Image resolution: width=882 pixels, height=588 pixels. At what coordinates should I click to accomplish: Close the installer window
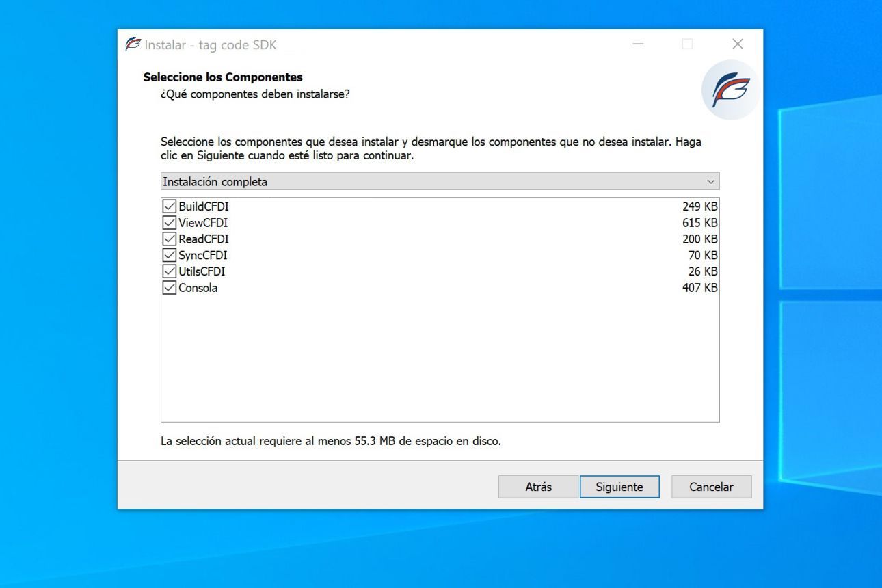point(737,44)
